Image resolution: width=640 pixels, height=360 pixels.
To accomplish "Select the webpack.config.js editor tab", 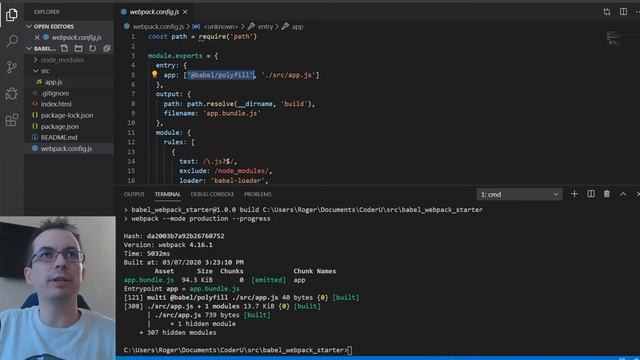I will [154, 12].
